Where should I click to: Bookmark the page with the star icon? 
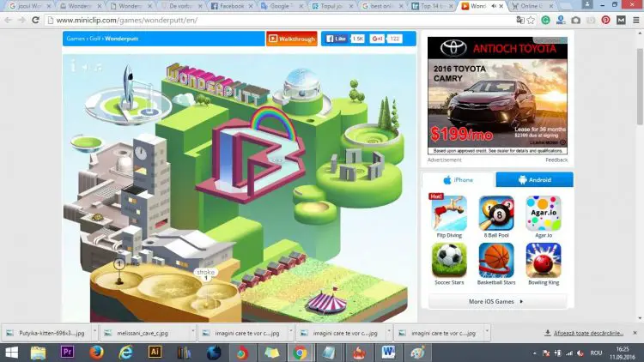click(531, 20)
